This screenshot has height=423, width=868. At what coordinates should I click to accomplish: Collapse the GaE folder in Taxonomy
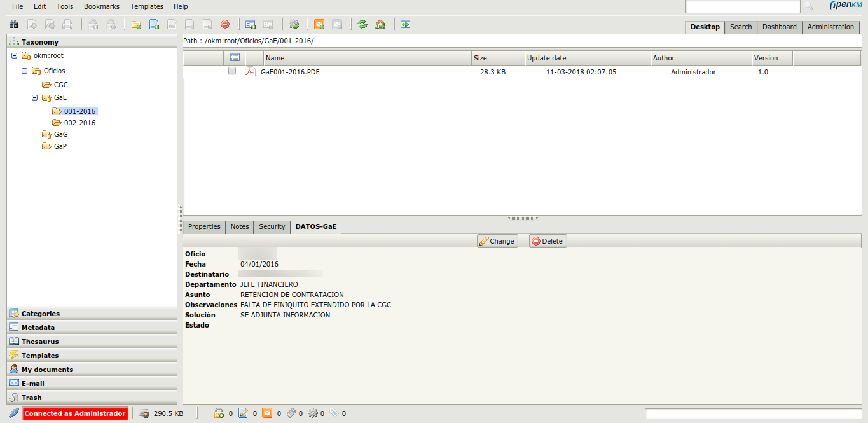pos(34,97)
